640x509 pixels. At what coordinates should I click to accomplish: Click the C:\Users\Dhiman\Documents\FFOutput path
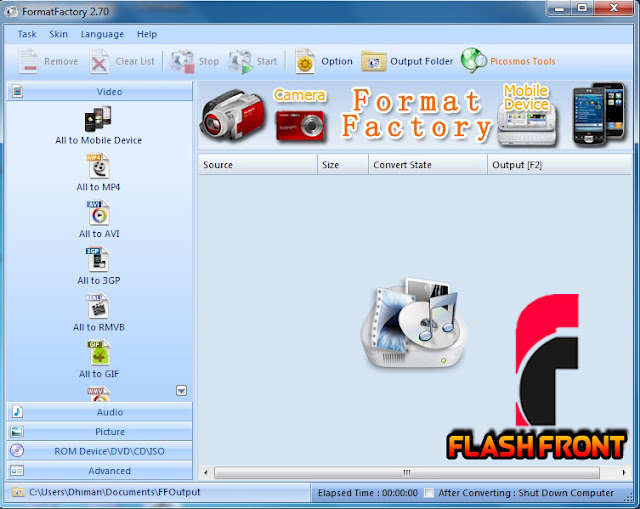click(115, 492)
